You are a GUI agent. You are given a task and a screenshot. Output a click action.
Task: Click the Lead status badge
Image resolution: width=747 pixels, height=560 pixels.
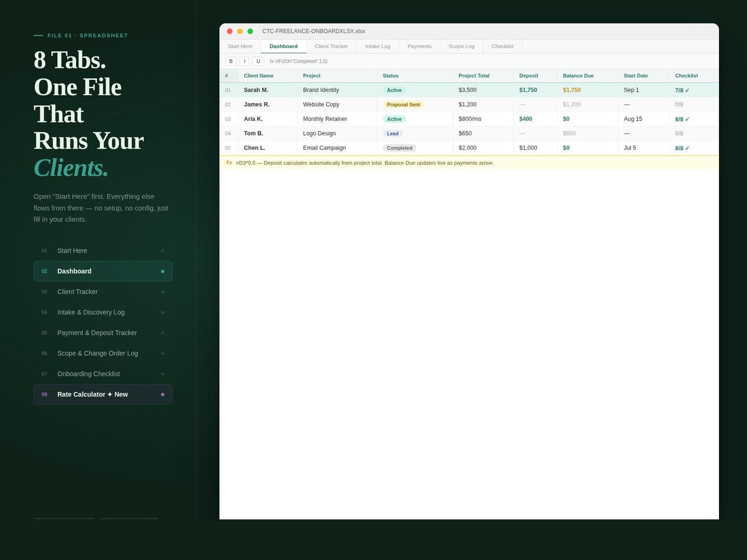click(393, 133)
